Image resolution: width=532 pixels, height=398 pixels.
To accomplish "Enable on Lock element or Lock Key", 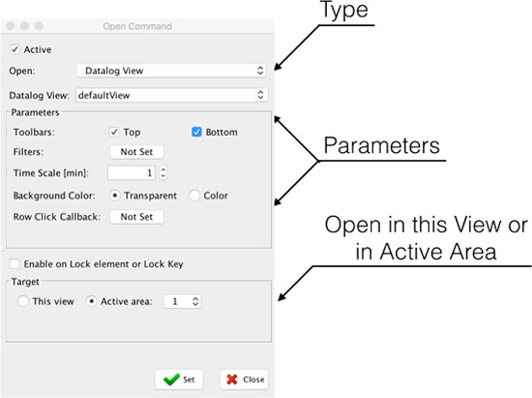I will (15, 263).
